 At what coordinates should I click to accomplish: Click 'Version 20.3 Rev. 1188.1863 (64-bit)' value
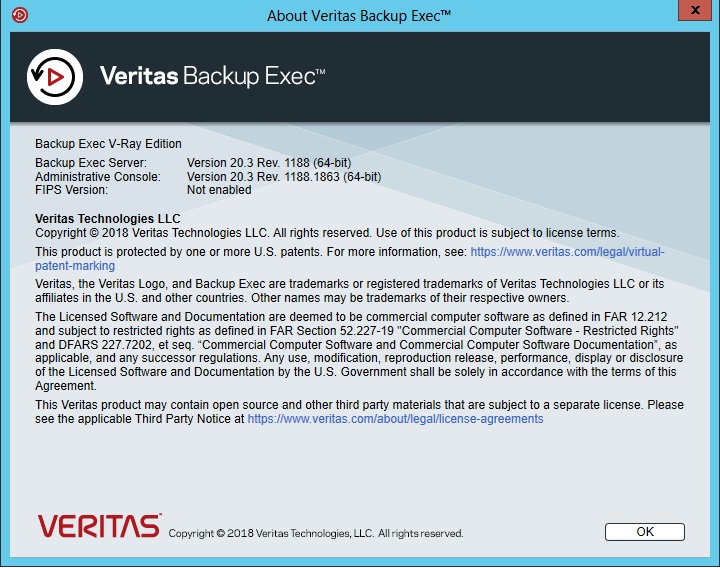click(x=284, y=177)
